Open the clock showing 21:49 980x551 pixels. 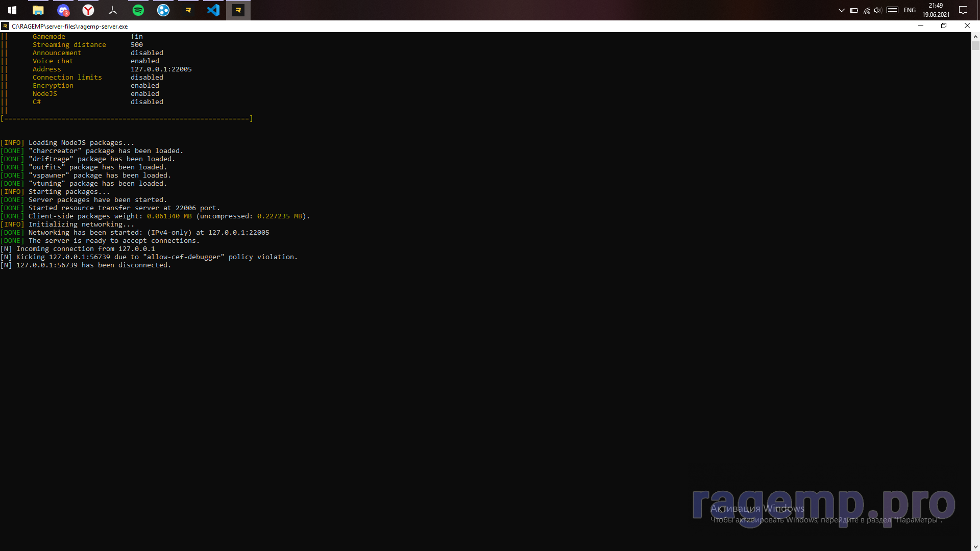[x=936, y=10]
